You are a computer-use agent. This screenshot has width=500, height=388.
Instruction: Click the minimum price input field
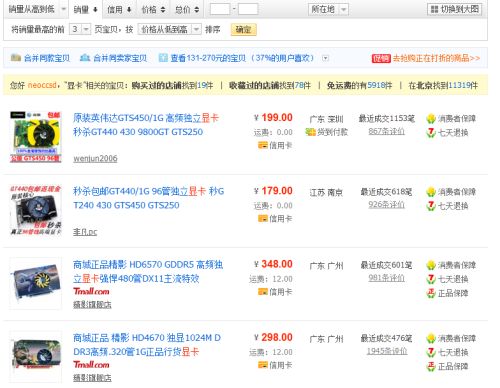[x=220, y=9]
